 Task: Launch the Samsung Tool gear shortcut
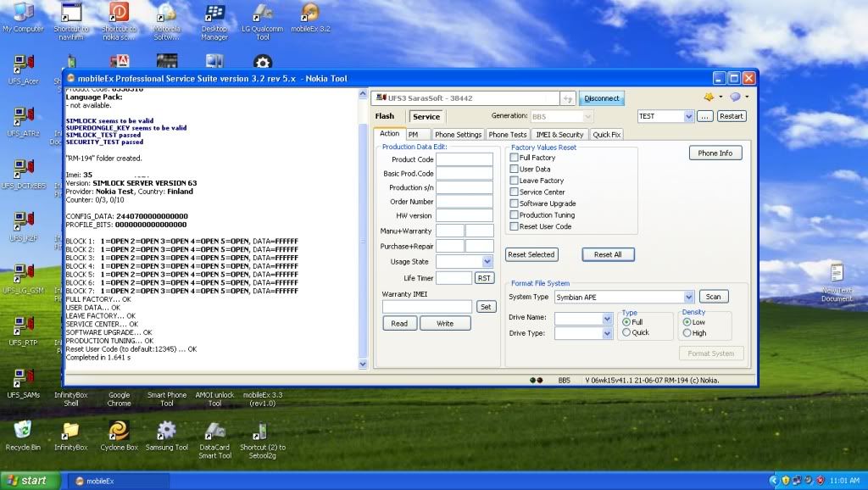[x=166, y=436]
